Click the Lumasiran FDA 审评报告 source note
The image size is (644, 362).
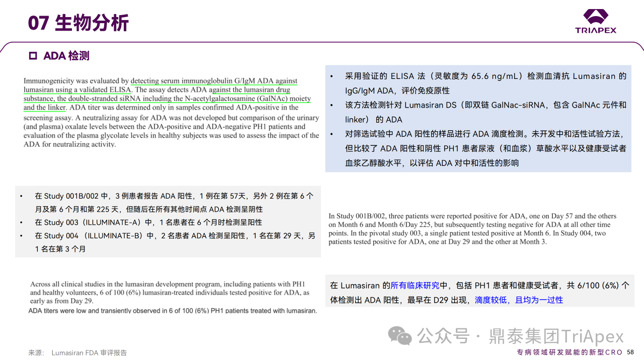coord(89,353)
